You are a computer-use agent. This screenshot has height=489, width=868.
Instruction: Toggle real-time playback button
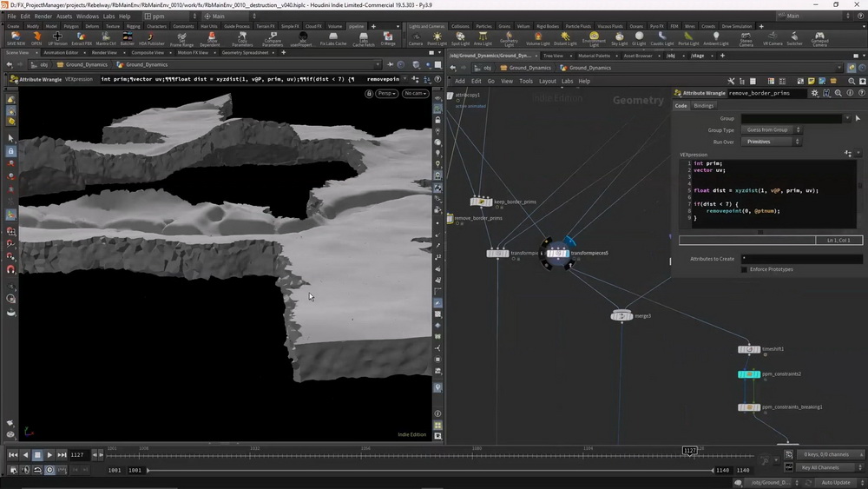tap(49, 470)
